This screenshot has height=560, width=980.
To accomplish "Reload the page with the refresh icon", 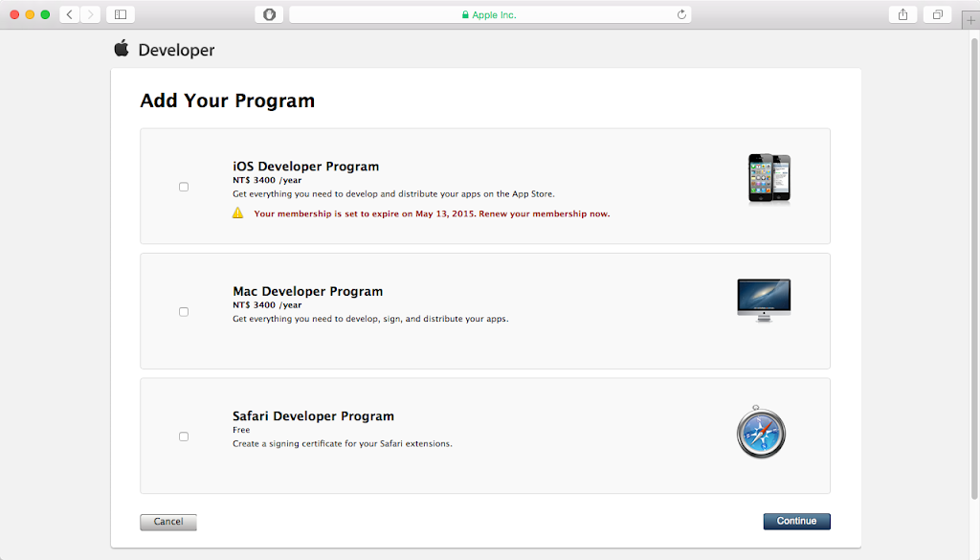I will [681, 14].
